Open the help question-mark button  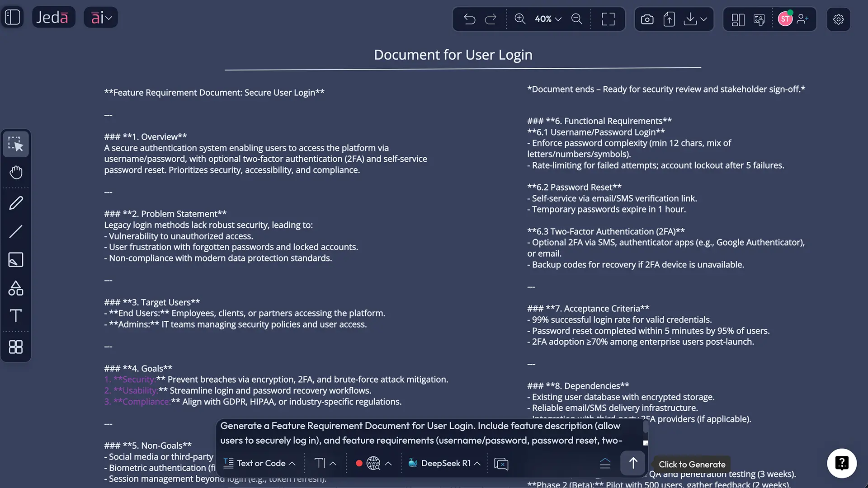(841, 463)
